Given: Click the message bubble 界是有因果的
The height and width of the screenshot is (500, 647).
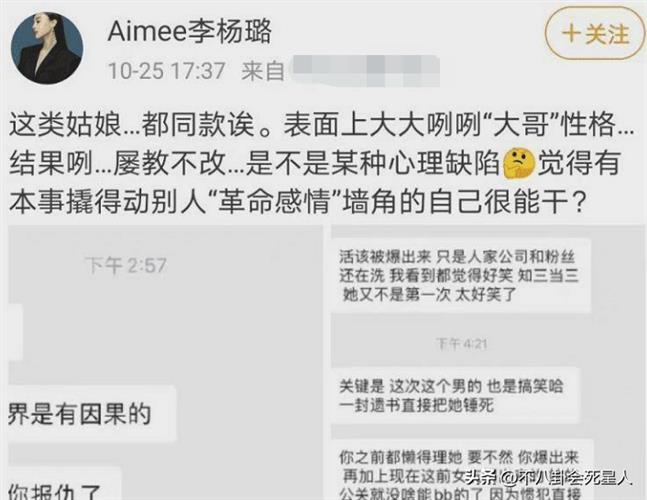Looking at the screenshot, I should pos(92,414).
